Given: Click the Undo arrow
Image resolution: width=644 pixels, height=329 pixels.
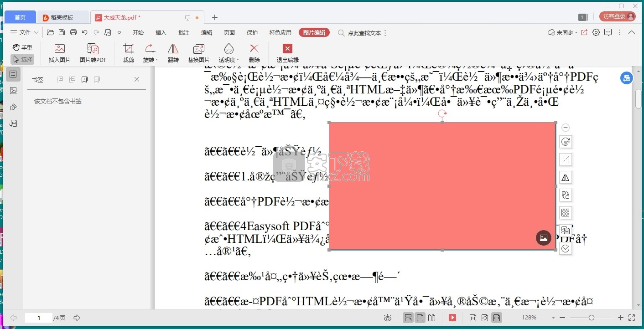Looking at the screenshot, I should pos(84,32).
